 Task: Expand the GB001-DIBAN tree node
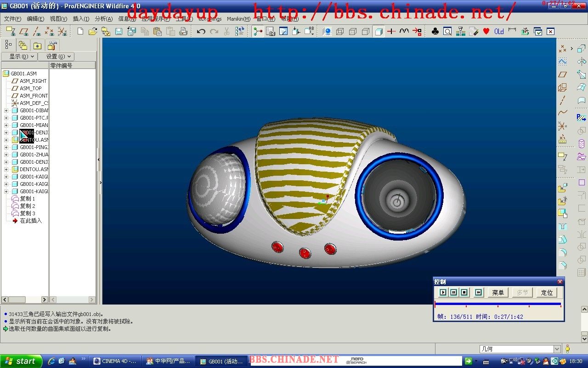[6, 110]
